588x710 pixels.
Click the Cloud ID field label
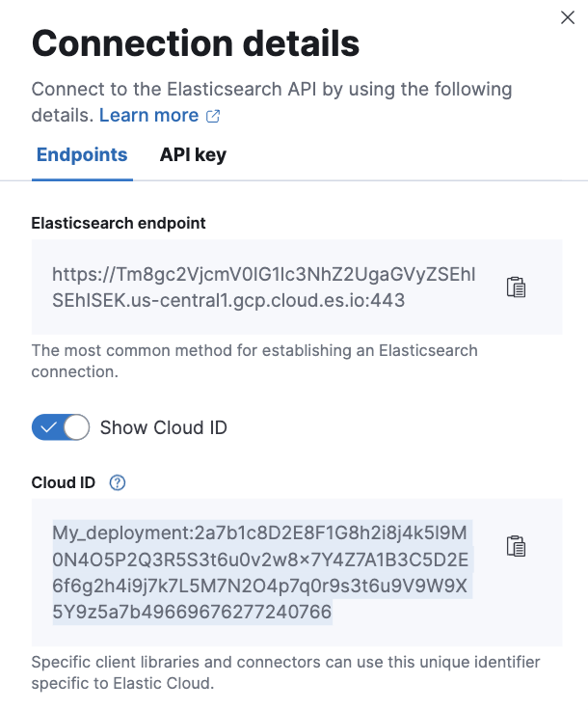64,482
